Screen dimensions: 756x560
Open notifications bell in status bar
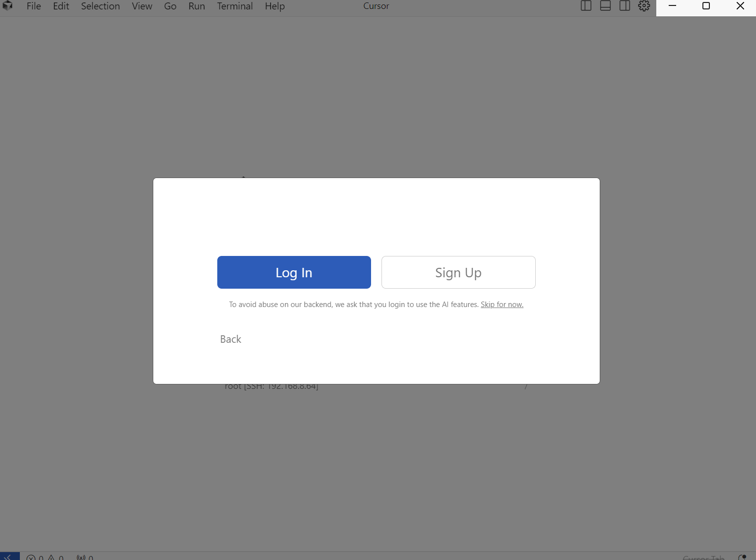click(742, 557)
